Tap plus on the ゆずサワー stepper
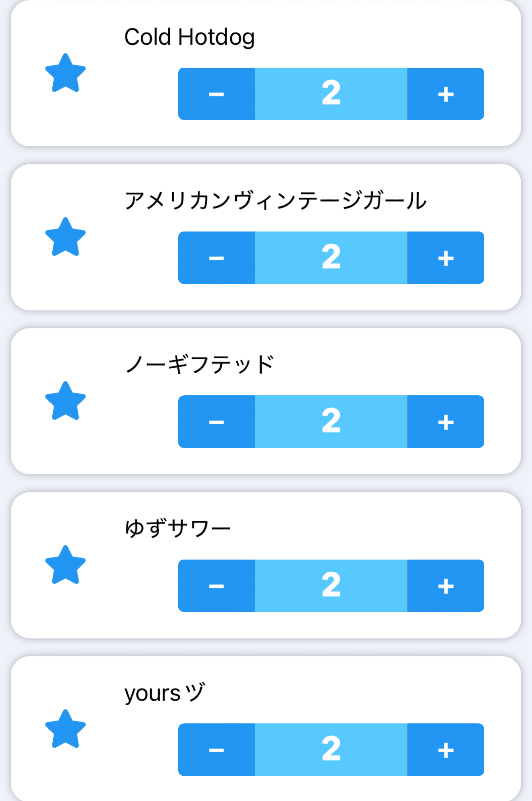 [445, 586]
